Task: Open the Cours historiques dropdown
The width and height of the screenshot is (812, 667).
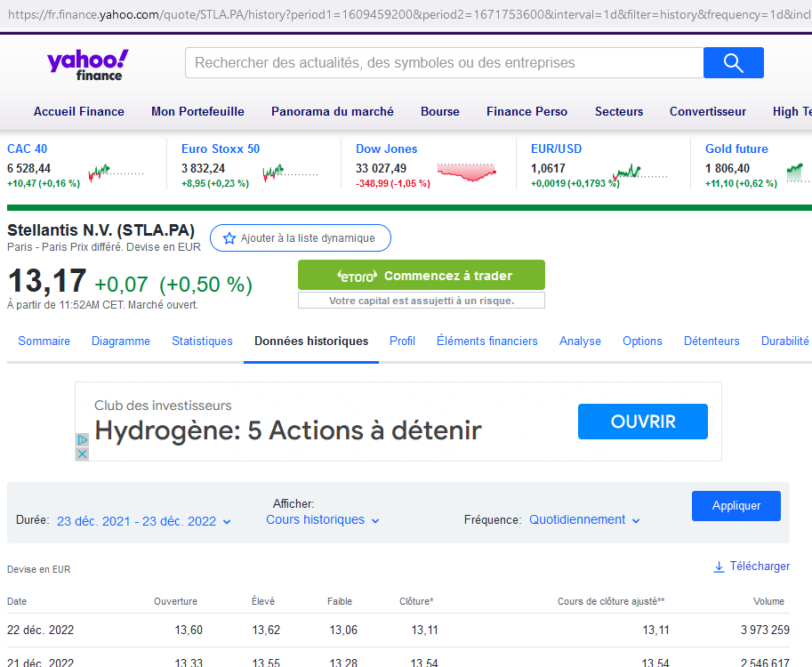Action: pyautogui.click(x=323, y=520)
